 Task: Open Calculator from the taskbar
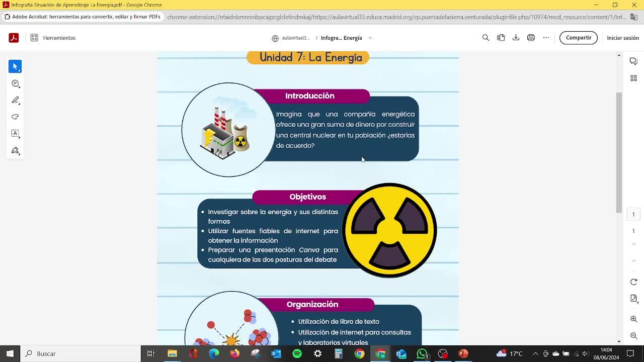tap(339, 353)
